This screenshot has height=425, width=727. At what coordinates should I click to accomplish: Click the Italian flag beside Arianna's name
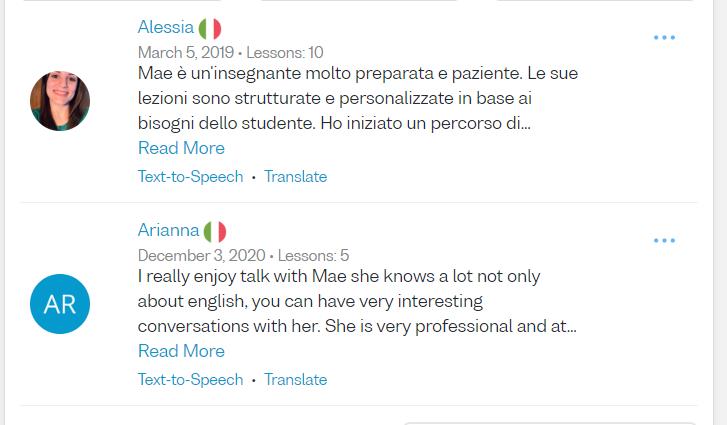[x=215, y=231]
